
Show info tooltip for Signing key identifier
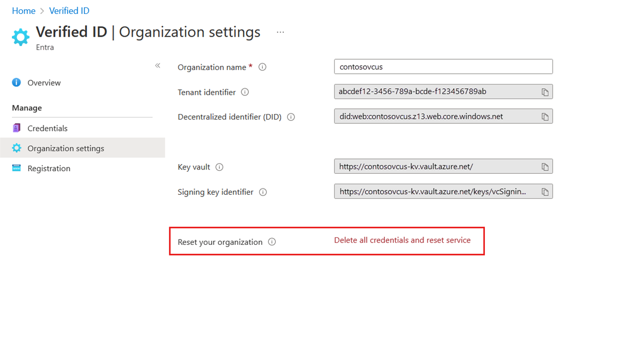point(263,192)
